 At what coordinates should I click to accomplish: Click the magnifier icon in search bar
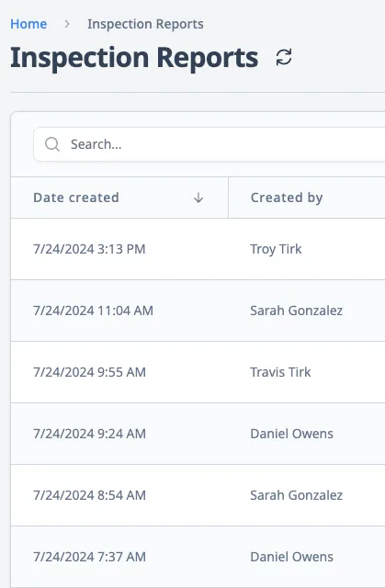[52, 144]
